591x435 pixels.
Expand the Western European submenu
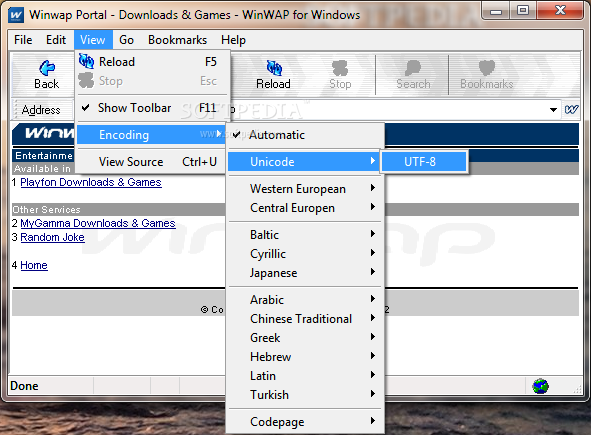tap(306, 188)
